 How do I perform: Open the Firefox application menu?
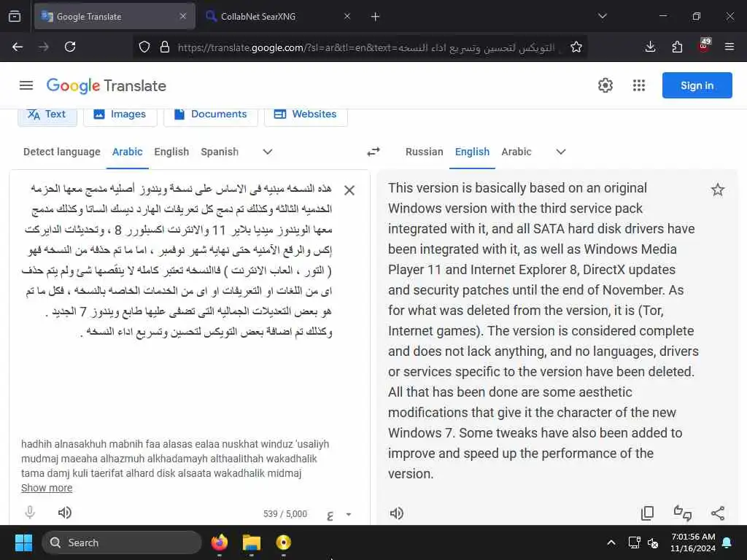[729, 47]
